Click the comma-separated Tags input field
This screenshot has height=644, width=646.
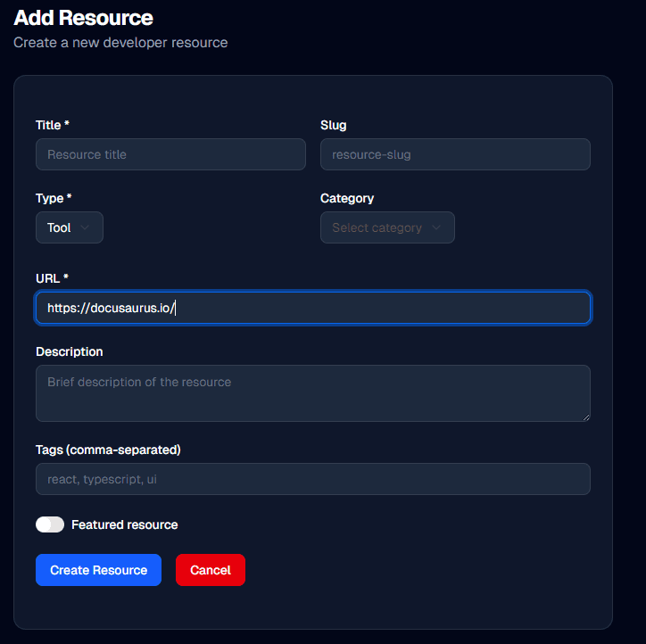point(312,479)
